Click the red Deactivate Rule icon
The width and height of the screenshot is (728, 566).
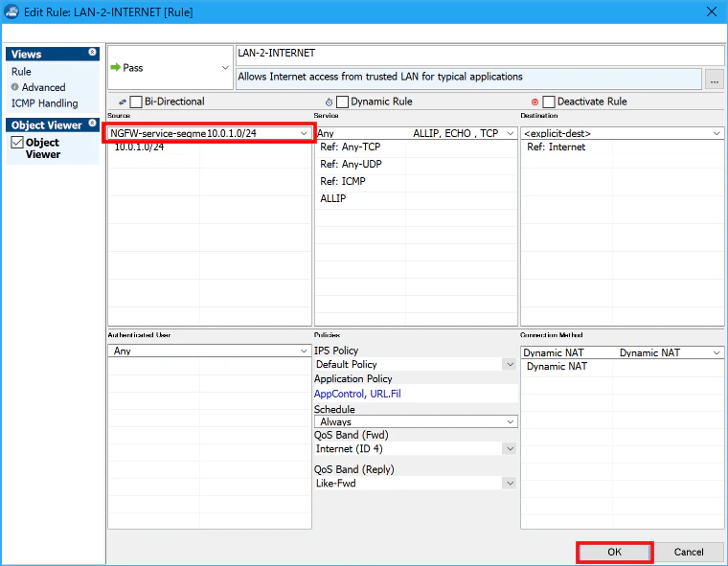pyautogui.click(x=535, y=102)
